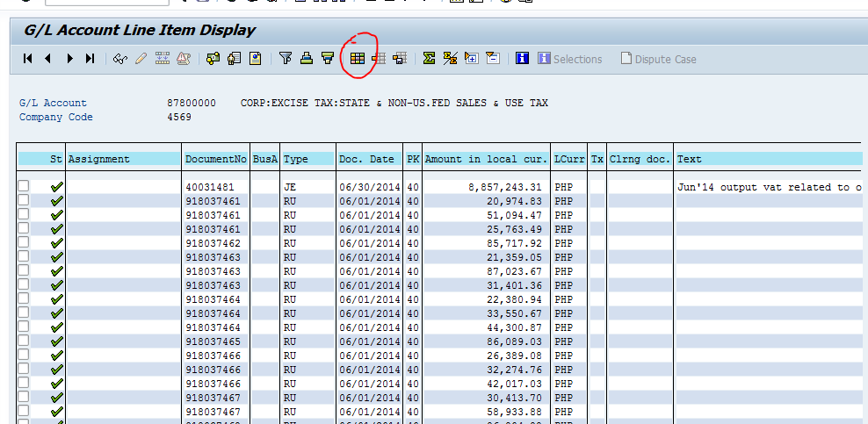Click the Subtotals icon

click(x=450, y=58)
